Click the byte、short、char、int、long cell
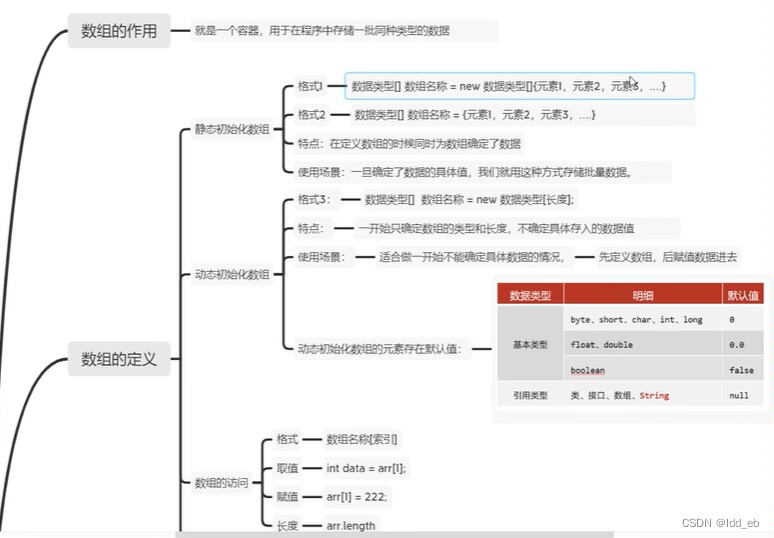Image resolution: width=774 pixels, height=538 pixels. (x=643, y=319)
